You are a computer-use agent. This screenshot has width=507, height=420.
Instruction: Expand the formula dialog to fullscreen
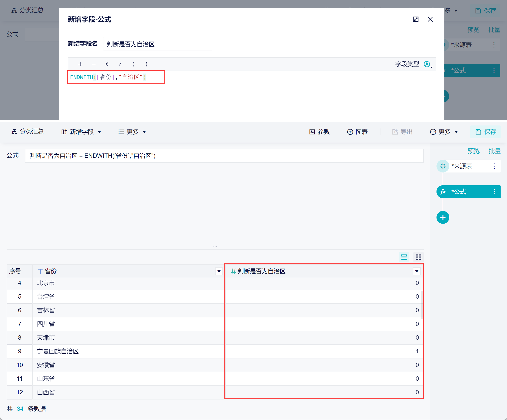tap(416, 19)
